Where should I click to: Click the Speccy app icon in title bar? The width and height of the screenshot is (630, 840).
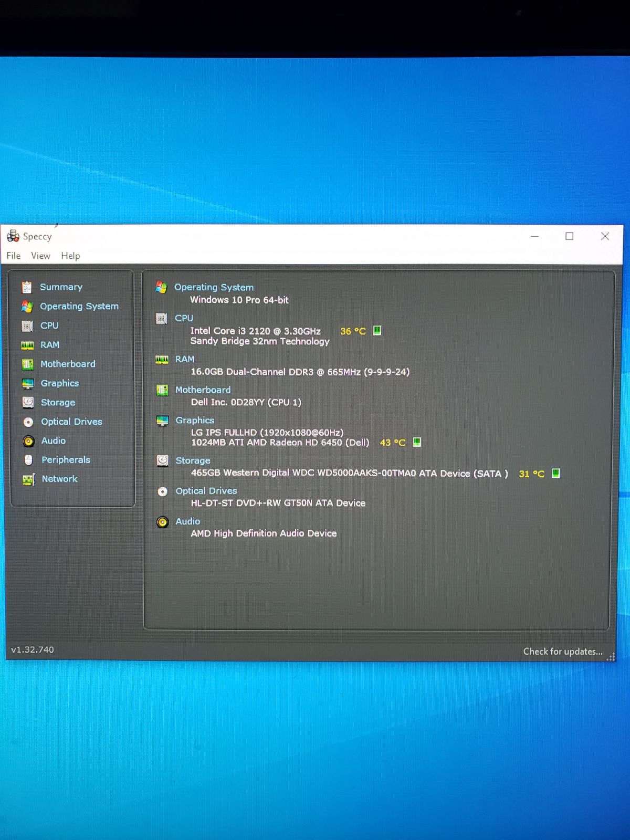[x=13, y=236]
